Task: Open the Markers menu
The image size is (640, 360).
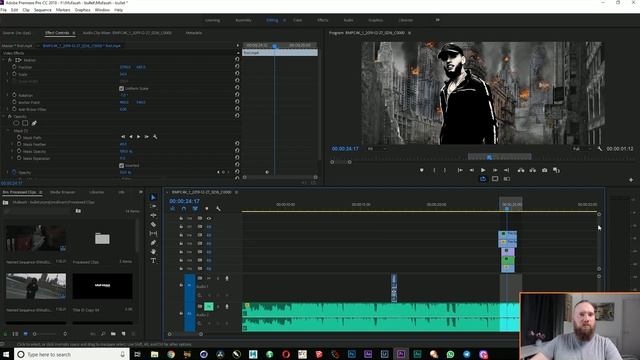Action: coord(62,9)
